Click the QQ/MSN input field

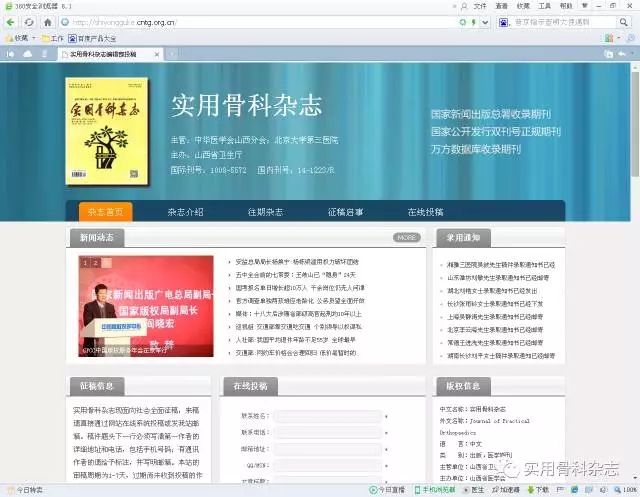tap(328, 466)
